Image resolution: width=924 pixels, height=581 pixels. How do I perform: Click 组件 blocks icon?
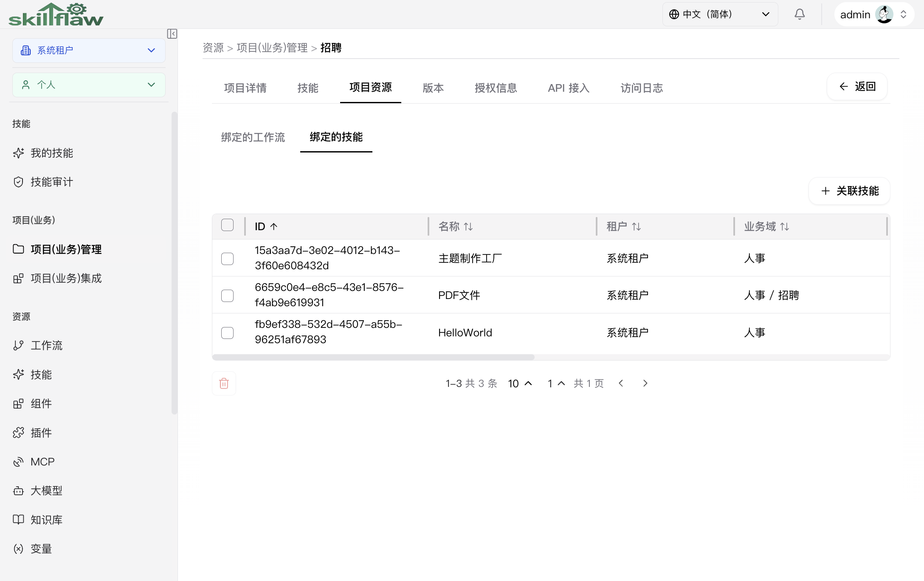click(x=18, y=403)
